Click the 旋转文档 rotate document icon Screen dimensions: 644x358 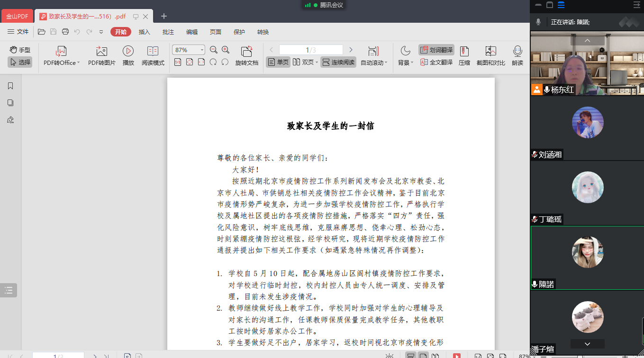246,51
